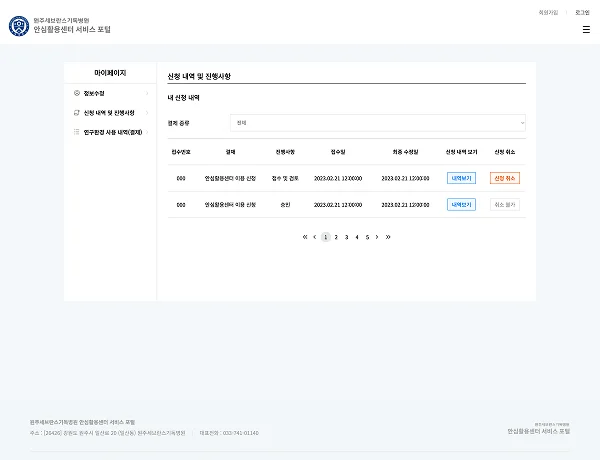600x460 pixels.
Task: Click the hospital crest logo in header
Action: [x=19, y=26]
